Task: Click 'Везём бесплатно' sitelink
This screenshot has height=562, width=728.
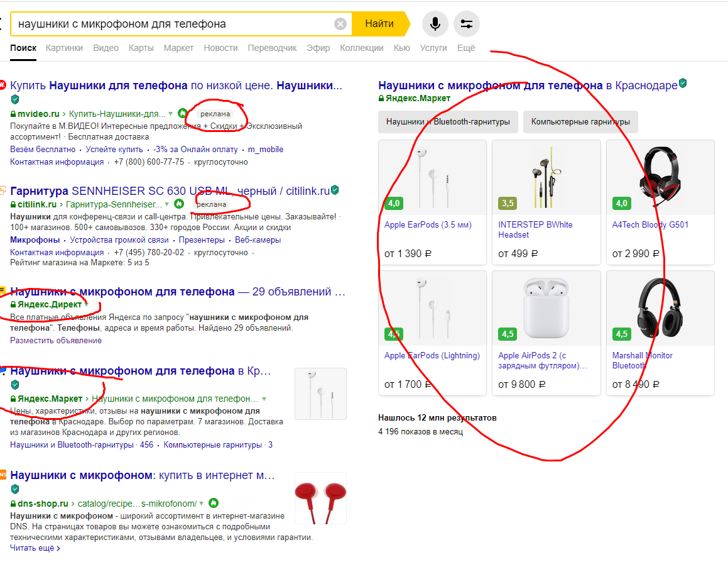Action: click(x=43, y=149)
